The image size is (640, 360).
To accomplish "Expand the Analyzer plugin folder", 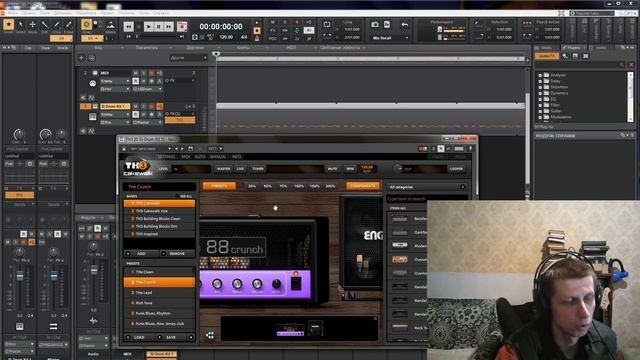I will coord(540,75).
